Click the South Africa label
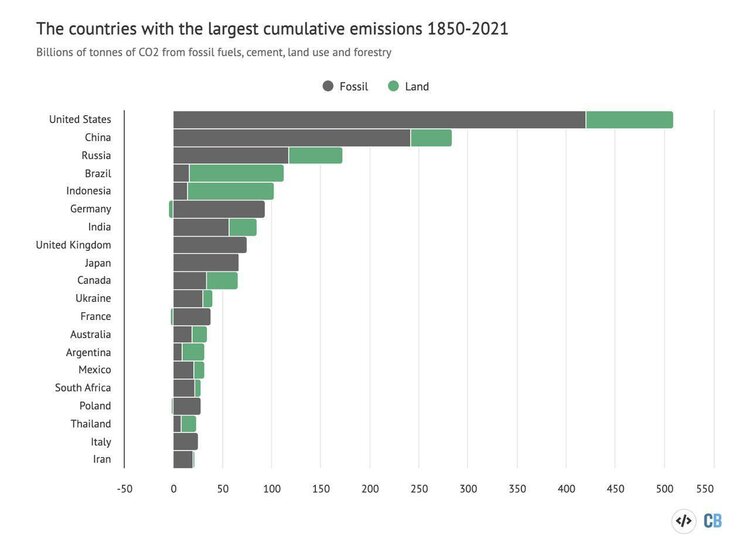Image resolution: width=750 pixels, height=545 pixels. tap(83, 388)
